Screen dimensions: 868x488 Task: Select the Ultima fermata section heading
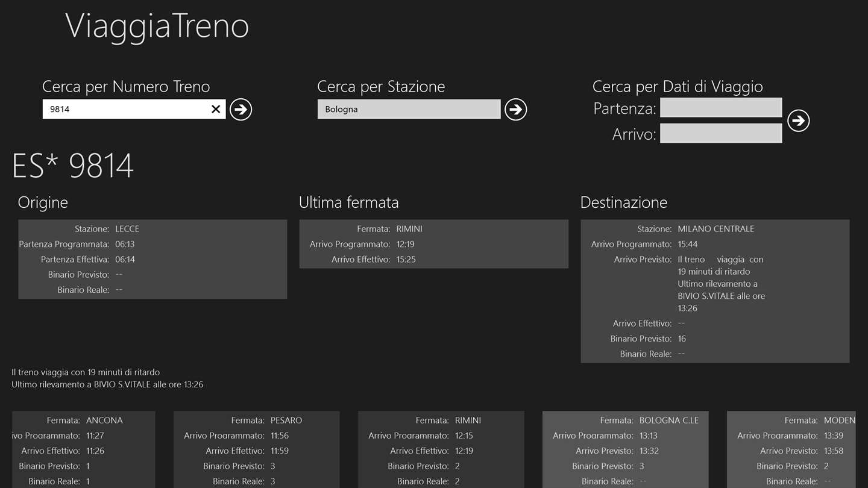pos(349,202)
